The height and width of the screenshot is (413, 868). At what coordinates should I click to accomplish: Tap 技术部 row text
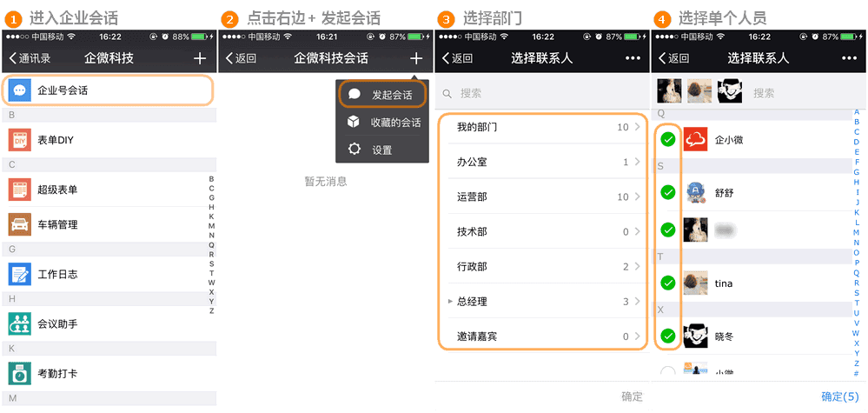[x=472, y=232]
